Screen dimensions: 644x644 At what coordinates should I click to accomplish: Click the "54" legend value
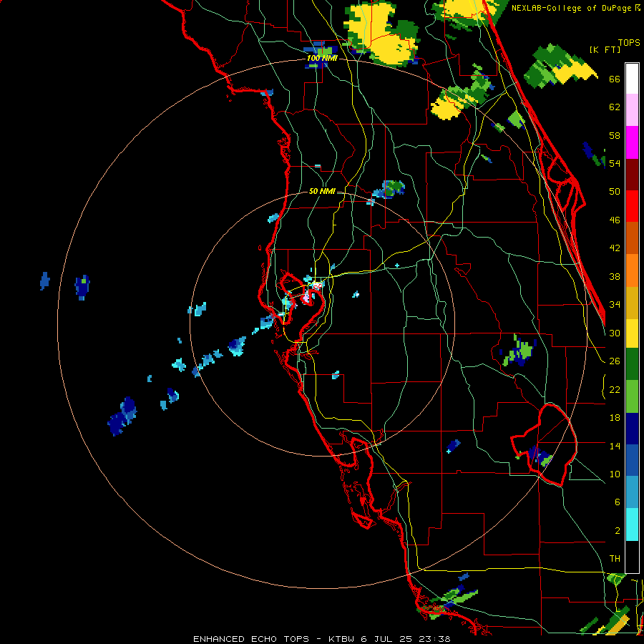615,163
